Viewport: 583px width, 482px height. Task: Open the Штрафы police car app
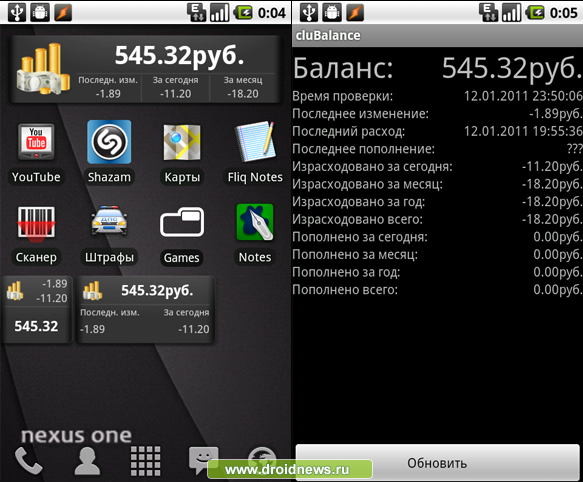109,220
